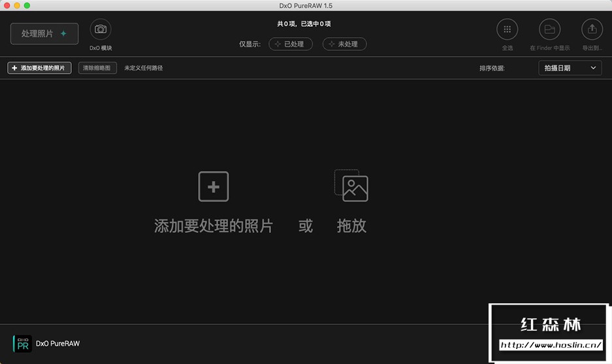
Task: Open the DxO 模块 camera modules icon
Action: 101,29
